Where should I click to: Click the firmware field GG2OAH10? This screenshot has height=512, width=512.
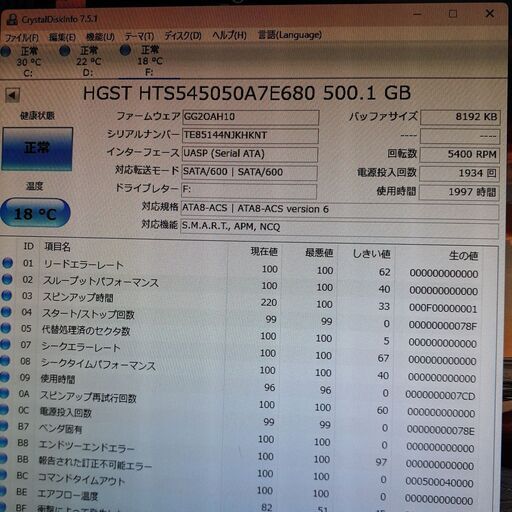click(x=250, y=117)
